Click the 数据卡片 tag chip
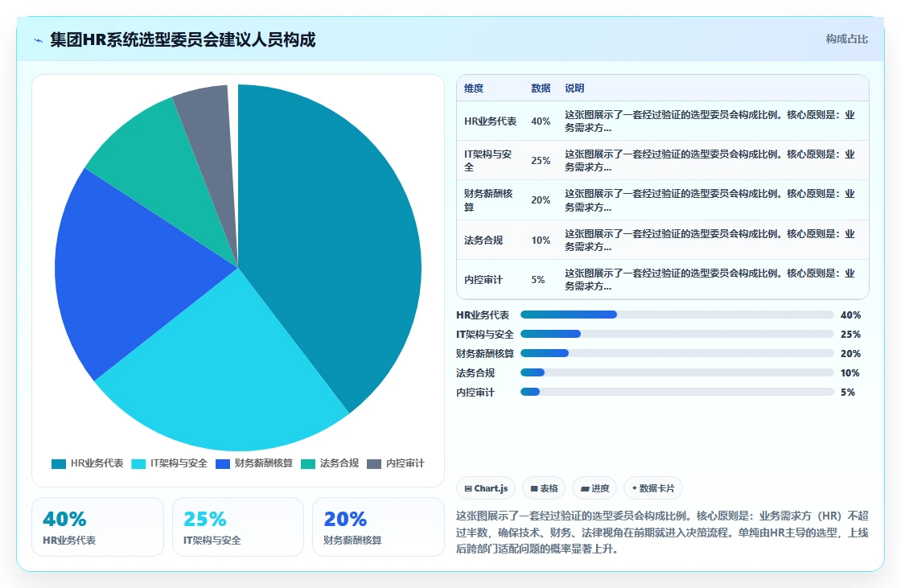The width and height of the screenshot is (901, 588). pyautogui.click(x=652, y=488)
